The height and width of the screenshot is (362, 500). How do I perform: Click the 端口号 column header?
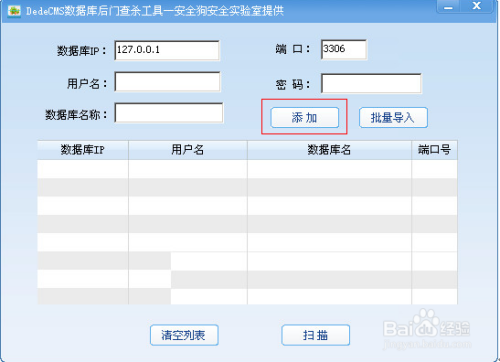435,150
